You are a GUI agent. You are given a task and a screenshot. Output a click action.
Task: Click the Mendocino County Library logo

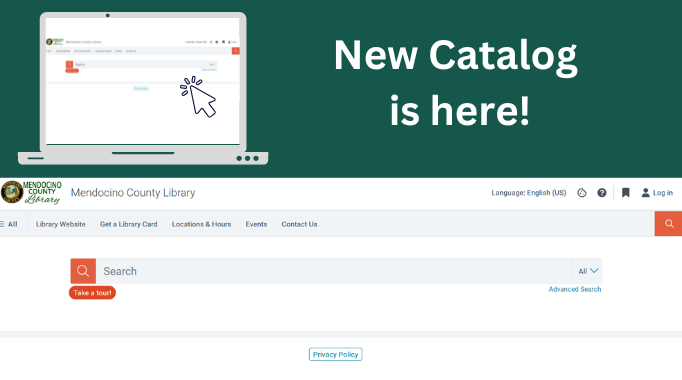[x=31, y=193]
